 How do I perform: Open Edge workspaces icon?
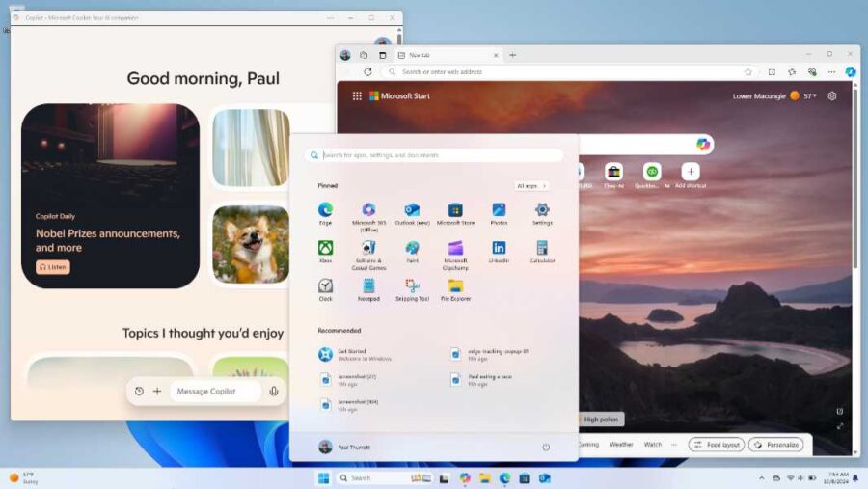pyautogui.click(x=364, y=55)
